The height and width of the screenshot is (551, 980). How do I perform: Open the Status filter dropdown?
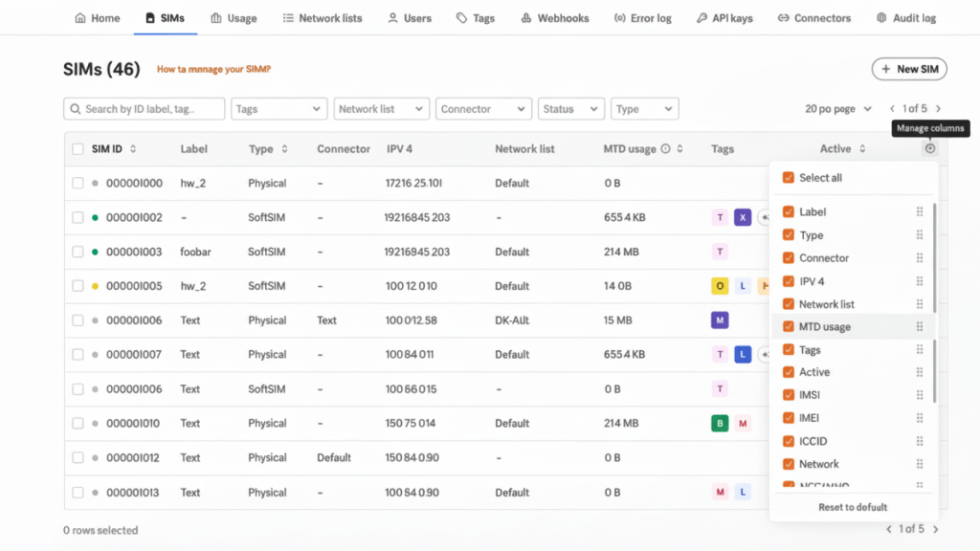click(570, 109)
